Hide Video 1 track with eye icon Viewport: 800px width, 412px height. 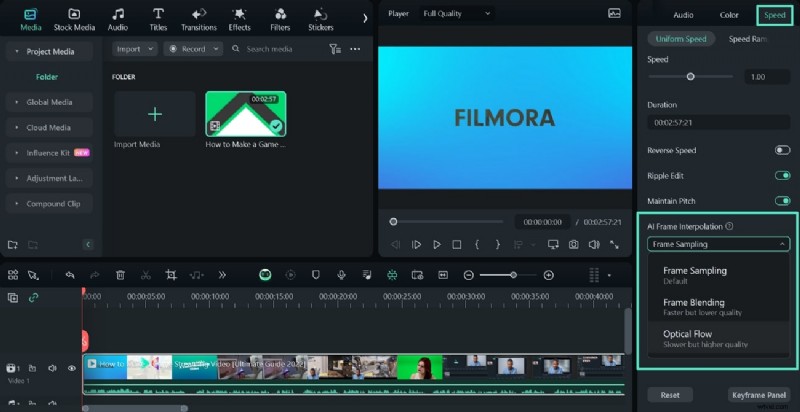[x=72, y=368]
